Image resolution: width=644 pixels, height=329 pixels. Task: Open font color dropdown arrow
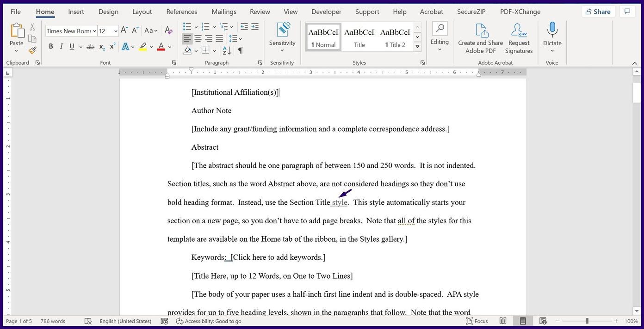point(170,47)
